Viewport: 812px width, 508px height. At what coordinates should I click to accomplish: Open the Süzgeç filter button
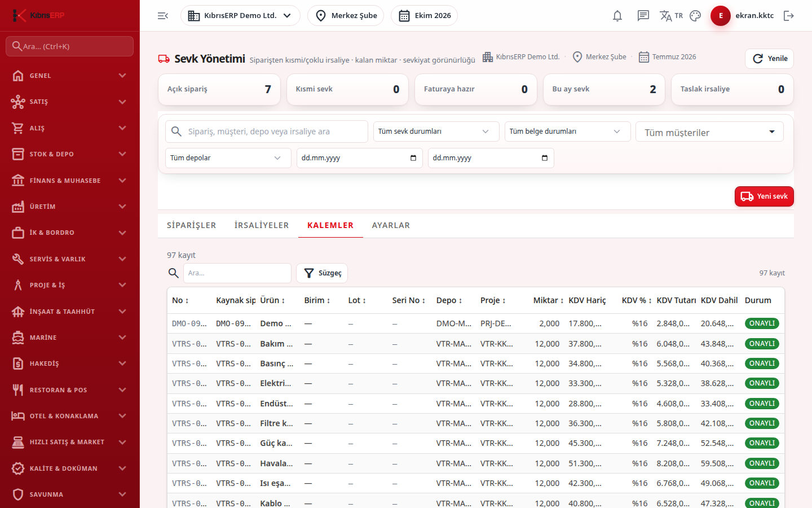point(322,273)
